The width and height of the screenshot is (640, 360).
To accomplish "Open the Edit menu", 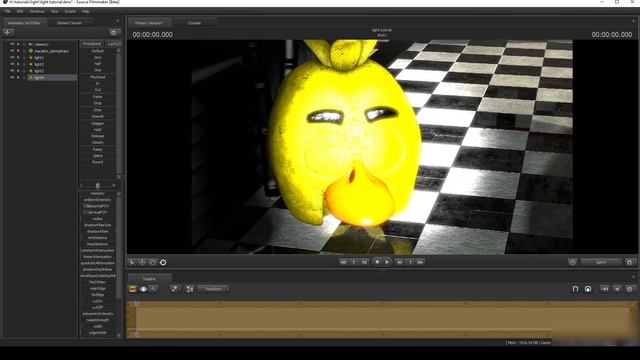I will pos(20,11).
